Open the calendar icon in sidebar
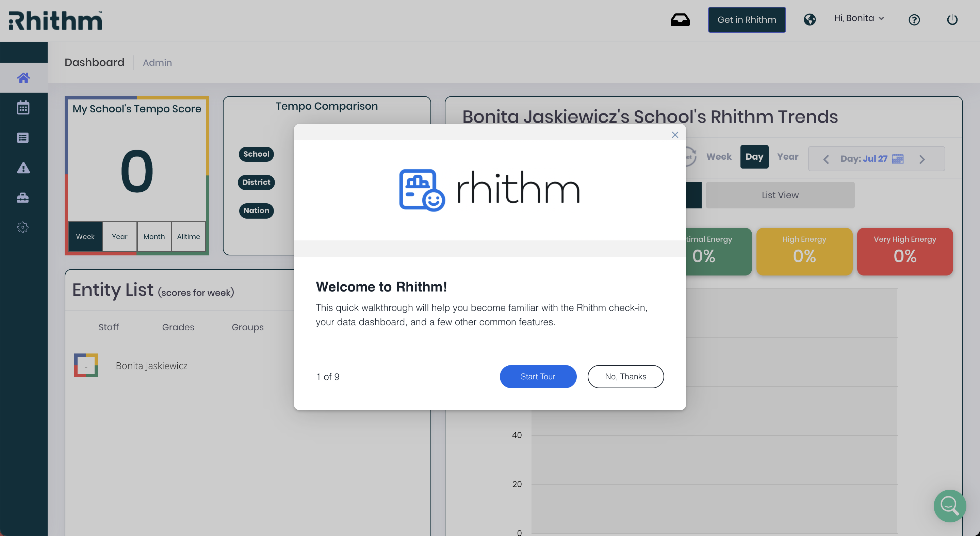 coord(23,107)
